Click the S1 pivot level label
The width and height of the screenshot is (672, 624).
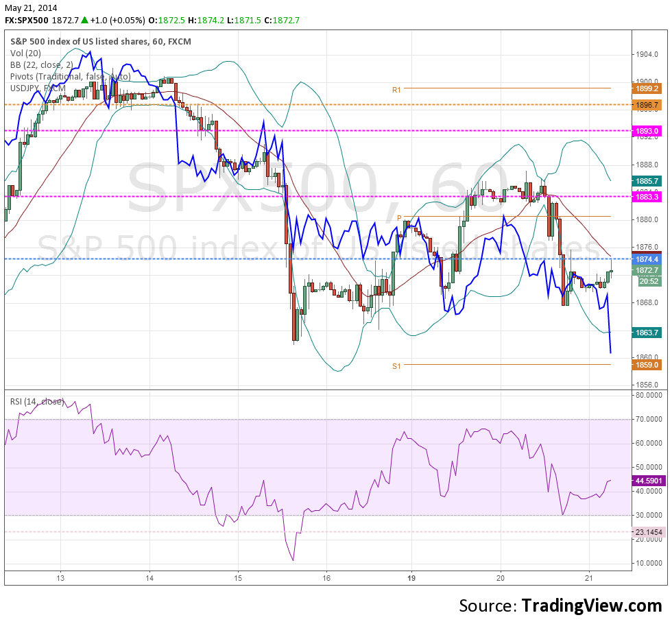pyautogui.click(x=396, y=366)
